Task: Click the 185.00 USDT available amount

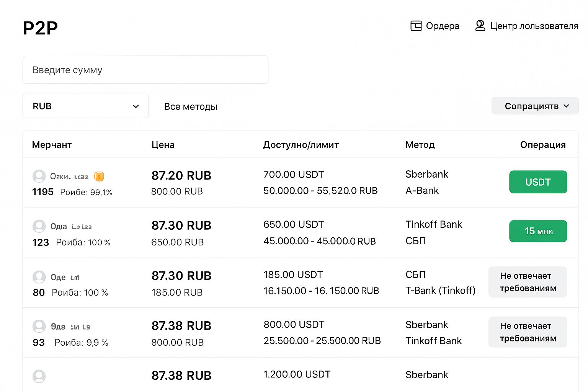Action: pyautogui.click(x=293, y=274)
